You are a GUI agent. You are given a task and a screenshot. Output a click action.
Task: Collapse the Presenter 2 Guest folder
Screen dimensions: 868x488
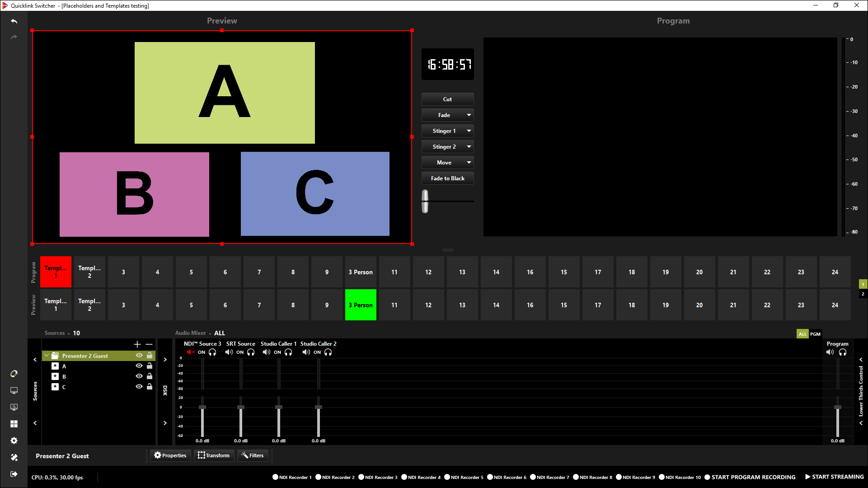pos(47,356)
